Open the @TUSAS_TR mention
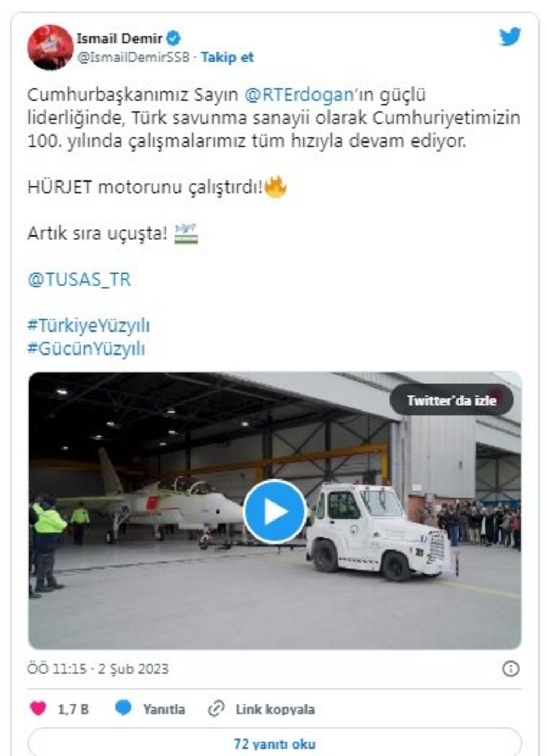Screen dimensions: 547x756 click(x=79, y=279)
